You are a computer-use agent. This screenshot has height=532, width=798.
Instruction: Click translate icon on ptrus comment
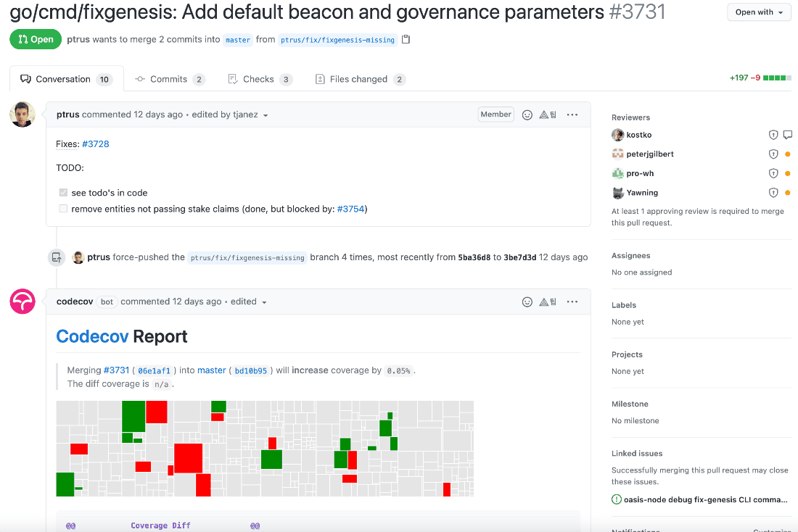[548, 115]
